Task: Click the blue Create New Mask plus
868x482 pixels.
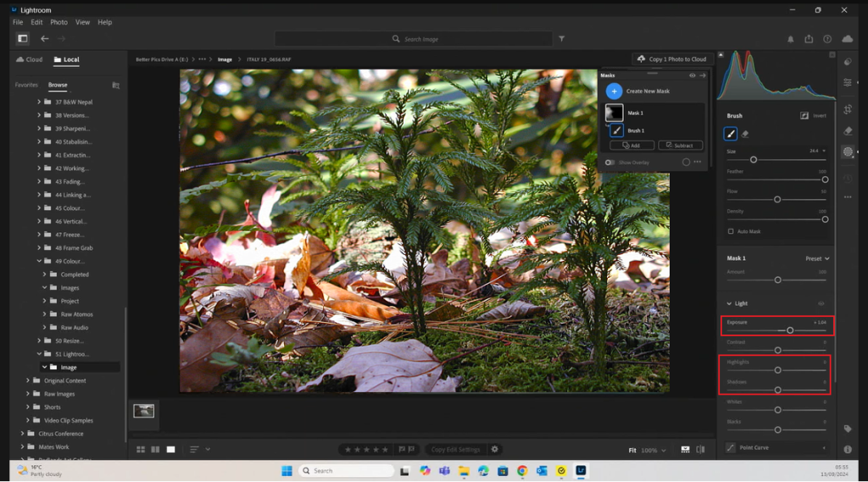Action: coord(614,91)
